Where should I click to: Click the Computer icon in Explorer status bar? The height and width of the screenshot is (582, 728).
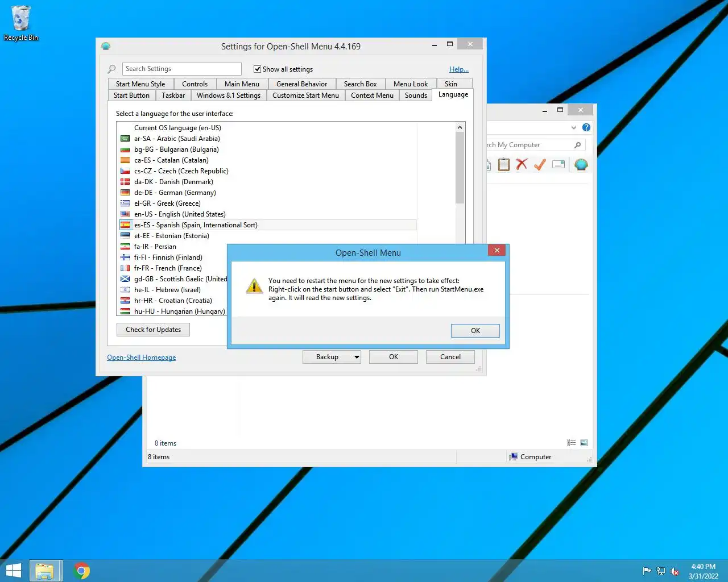[x=514, y=456]
